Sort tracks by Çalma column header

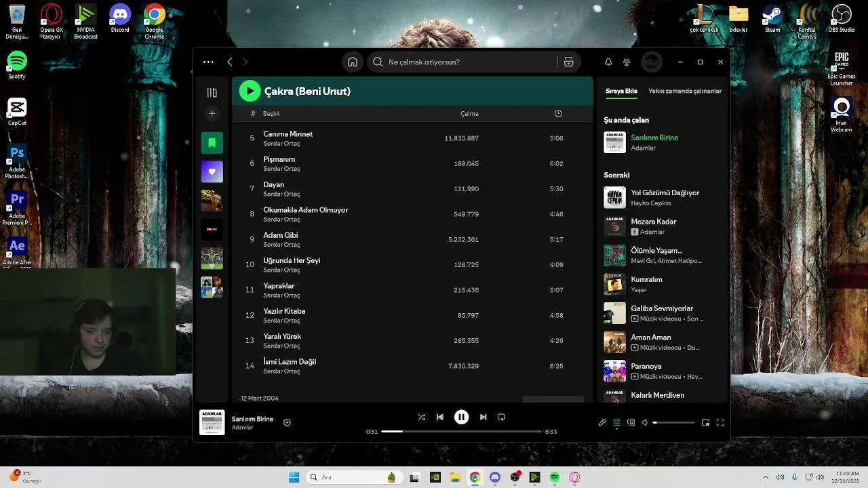pos(469,113)
